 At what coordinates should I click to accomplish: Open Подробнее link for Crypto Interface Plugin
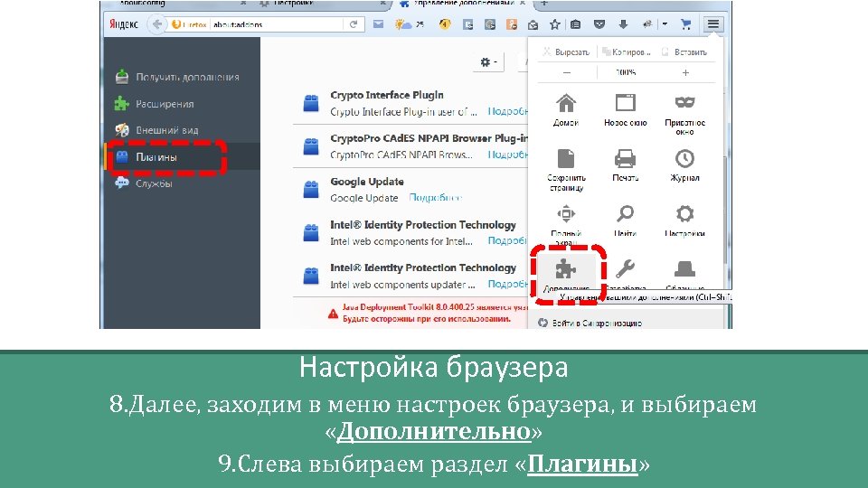point(507,111)
